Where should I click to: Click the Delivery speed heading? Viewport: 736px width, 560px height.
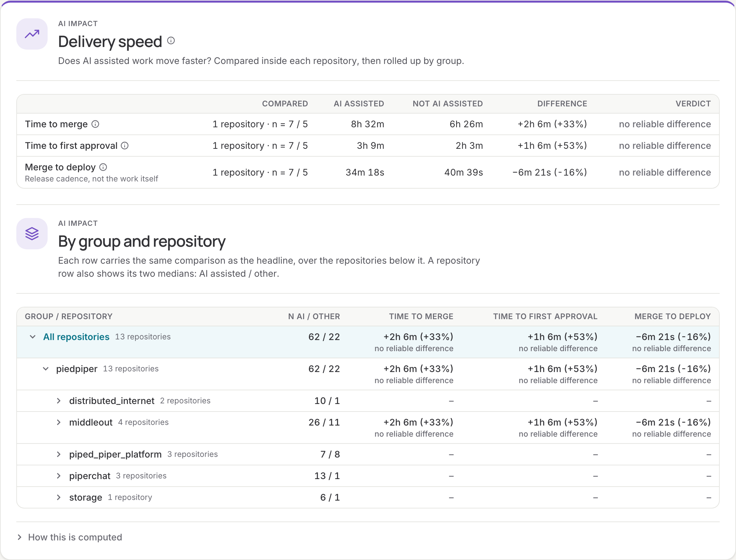click(110, 42)
